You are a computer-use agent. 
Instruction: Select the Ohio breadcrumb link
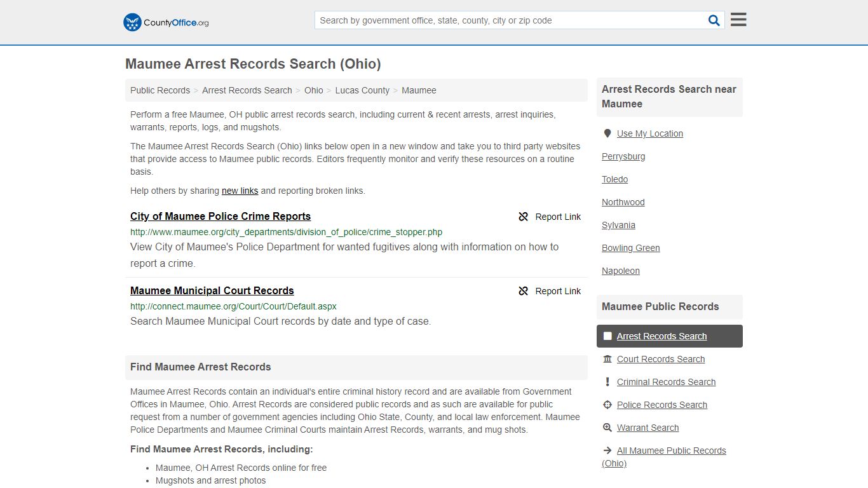click(314, 90)
